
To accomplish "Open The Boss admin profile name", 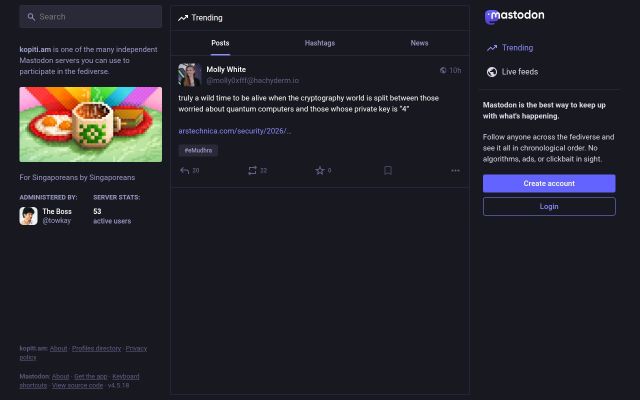I will click(x=57, y=211).
